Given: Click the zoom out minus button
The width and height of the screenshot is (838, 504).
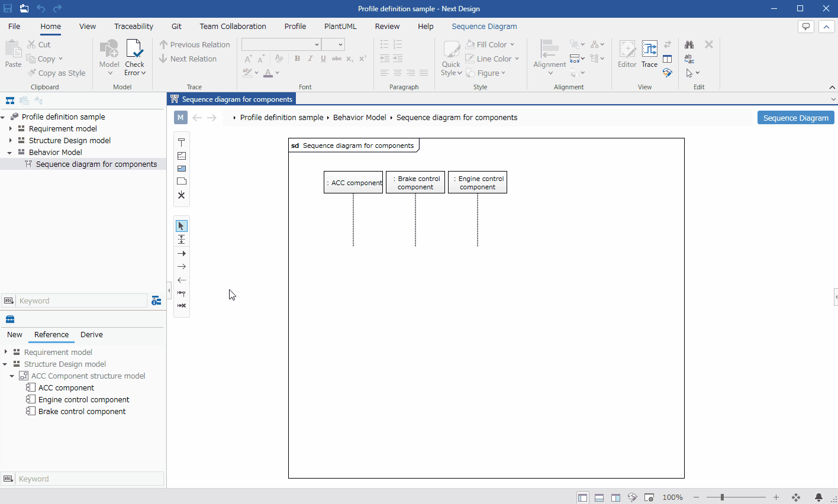Looking at the screenshot, I should (697, 497).
